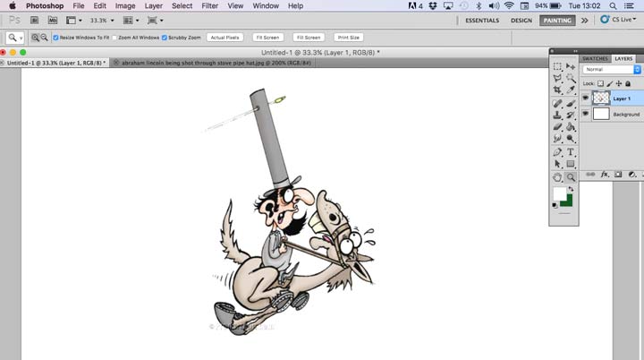Add a layer style via fx icon
Viewport: 644px width, 360px height.
pyautogui.click(x=605, y=175)
